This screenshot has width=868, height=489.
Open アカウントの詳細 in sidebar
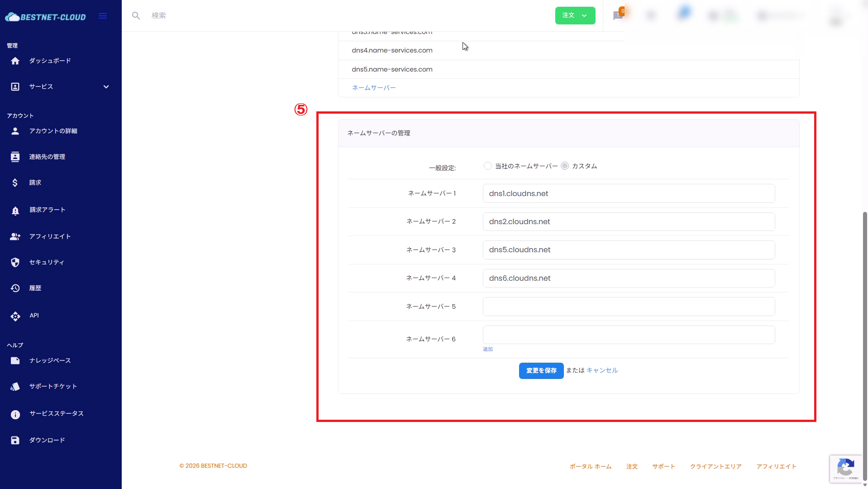coord(53,131)
